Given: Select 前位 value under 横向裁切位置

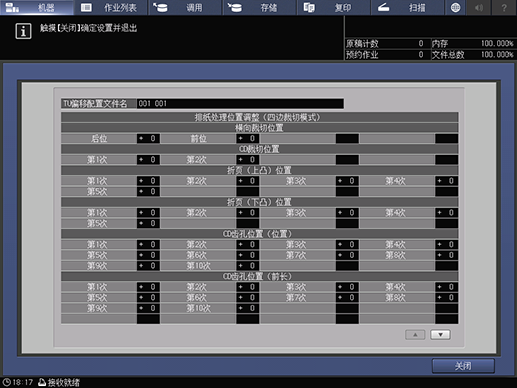Looking at the screenshot, I should coord(248,139).
